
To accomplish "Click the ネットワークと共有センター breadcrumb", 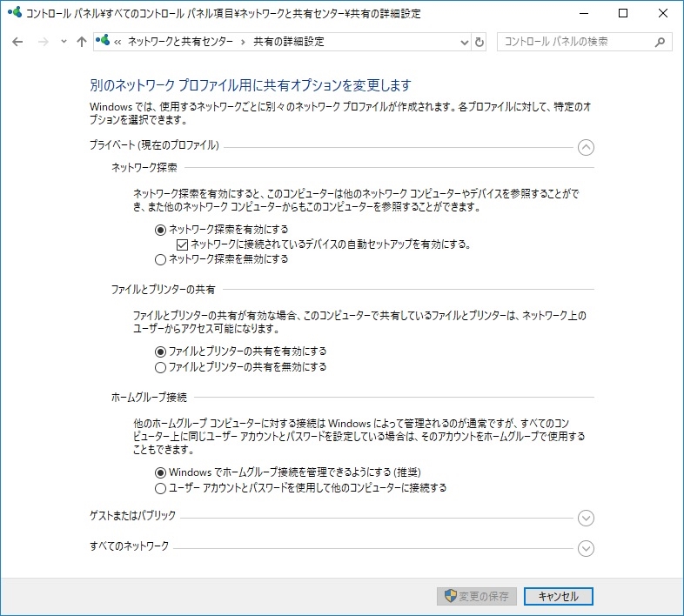I will [x=181, y=42].
